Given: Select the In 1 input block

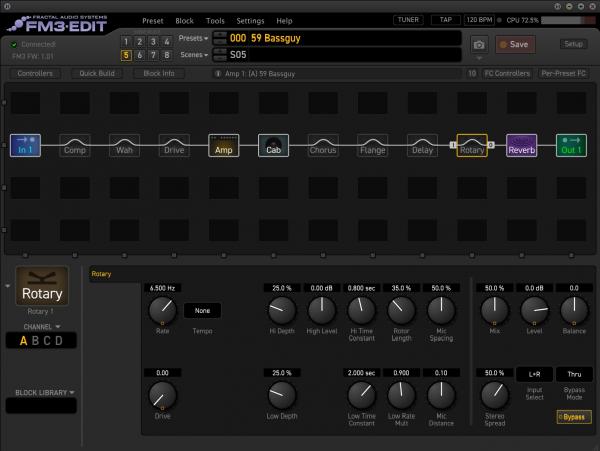Looking at the screenshot, I should [25, 145].
